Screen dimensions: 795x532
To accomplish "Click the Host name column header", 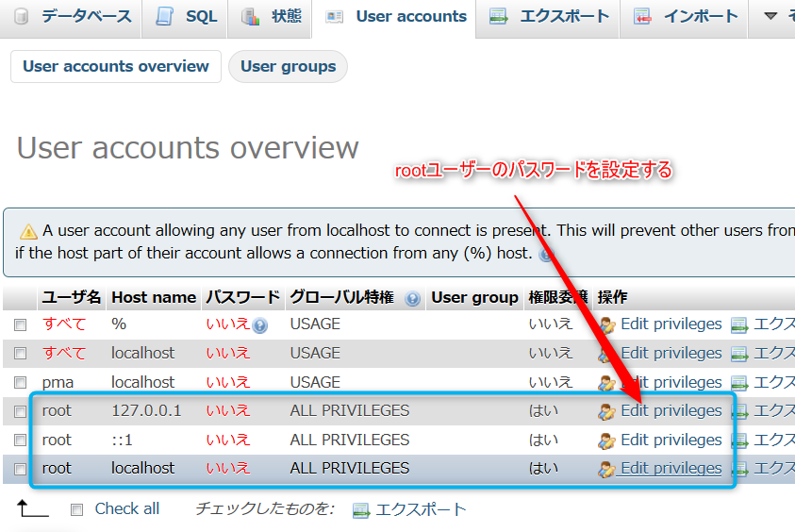I will tap(154, 297).
